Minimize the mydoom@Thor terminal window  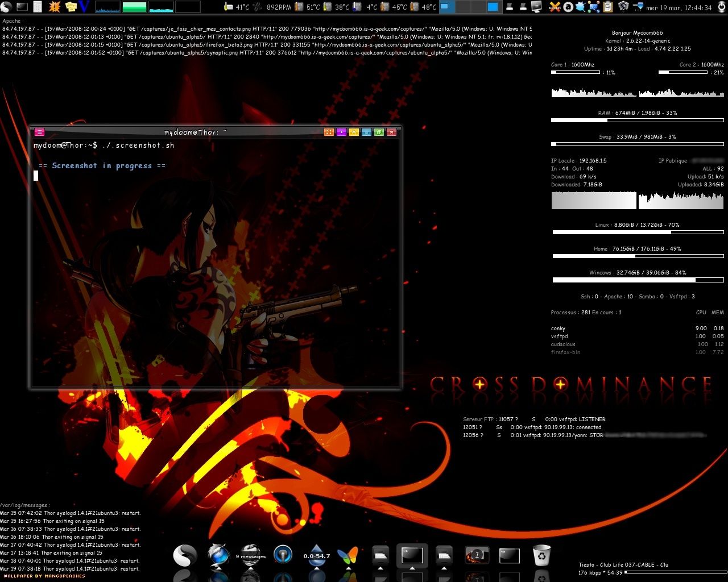(366, 132)
